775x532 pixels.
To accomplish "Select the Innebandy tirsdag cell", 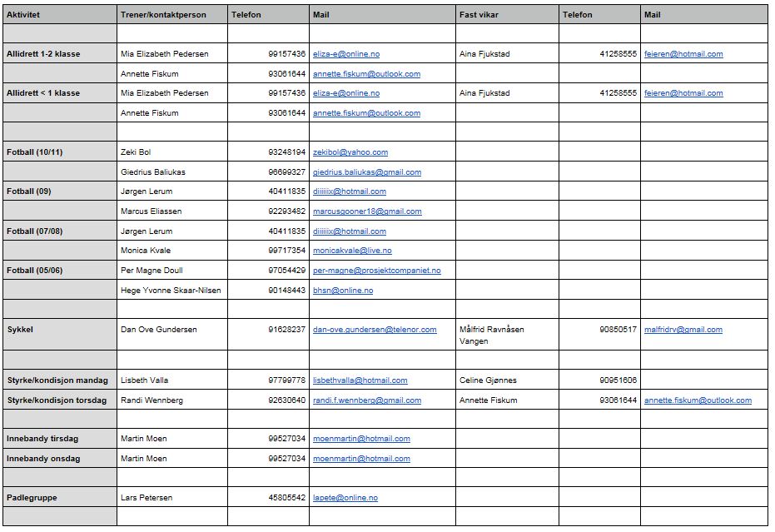I will (x=60, y=439).
